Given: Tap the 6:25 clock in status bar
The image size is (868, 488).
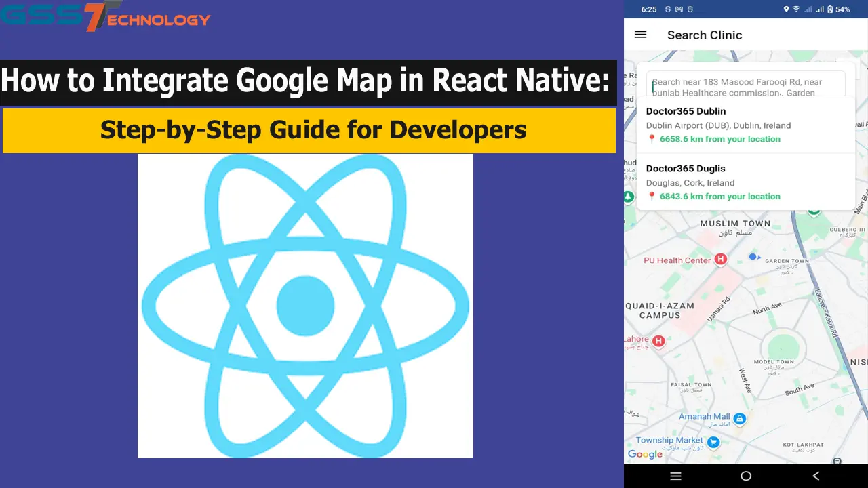Looking at the screenshot, I should (649, 9).
